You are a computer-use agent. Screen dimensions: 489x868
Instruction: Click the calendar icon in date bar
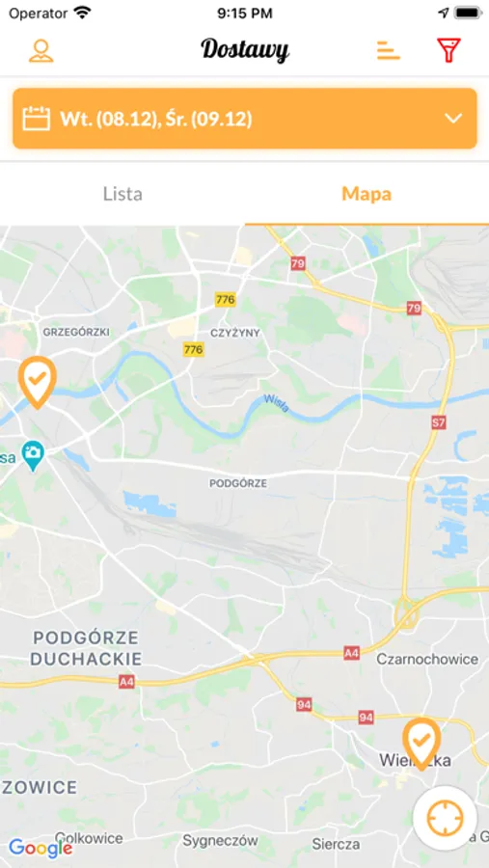[x=36, y=119]
